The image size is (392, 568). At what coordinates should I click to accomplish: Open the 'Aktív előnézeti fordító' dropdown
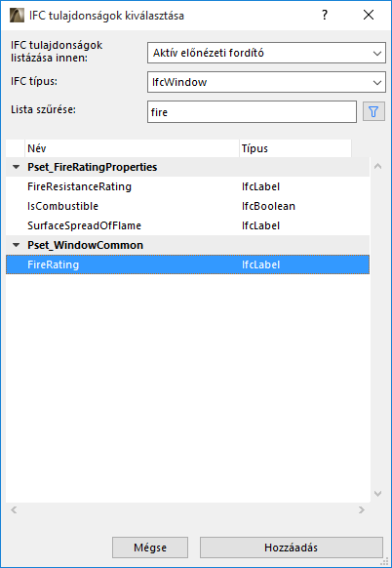[x=266, y=53]
